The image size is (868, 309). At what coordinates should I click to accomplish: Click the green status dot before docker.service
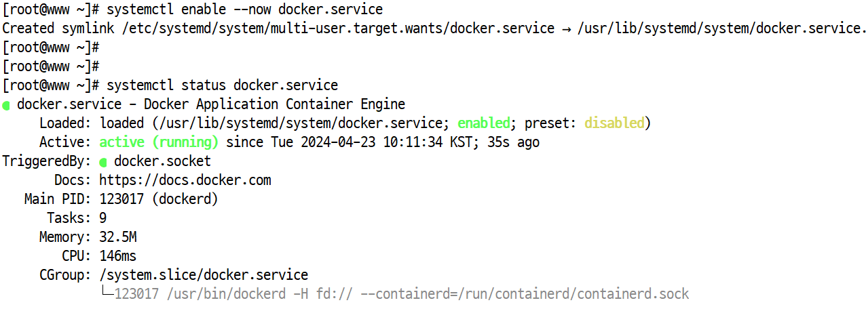click(6, 106)
